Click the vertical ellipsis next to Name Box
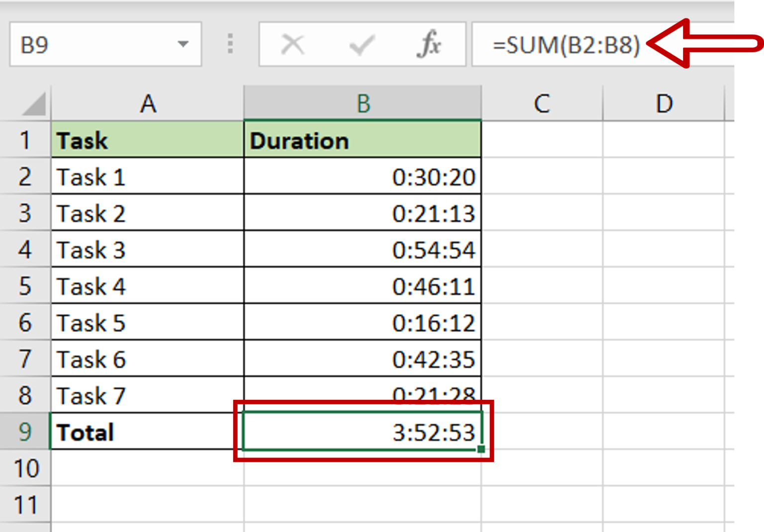The image size is (764, 532). point(230,44)
